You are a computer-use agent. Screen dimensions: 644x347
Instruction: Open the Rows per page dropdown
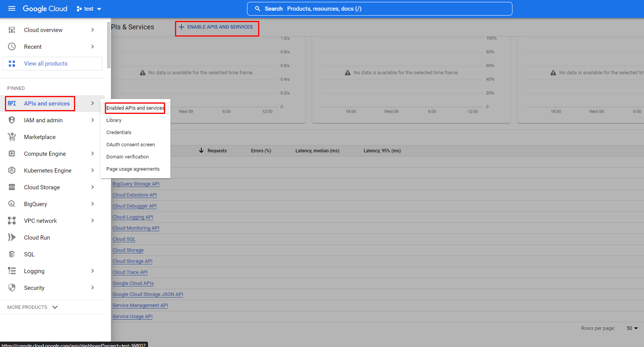[x=632, y=328]
